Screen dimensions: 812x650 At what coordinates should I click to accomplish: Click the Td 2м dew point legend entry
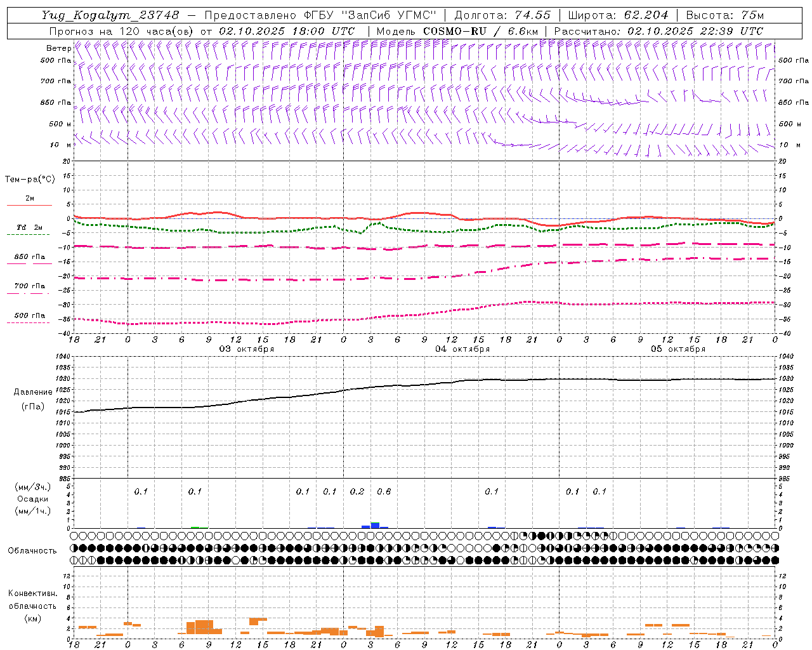(30, 227)
